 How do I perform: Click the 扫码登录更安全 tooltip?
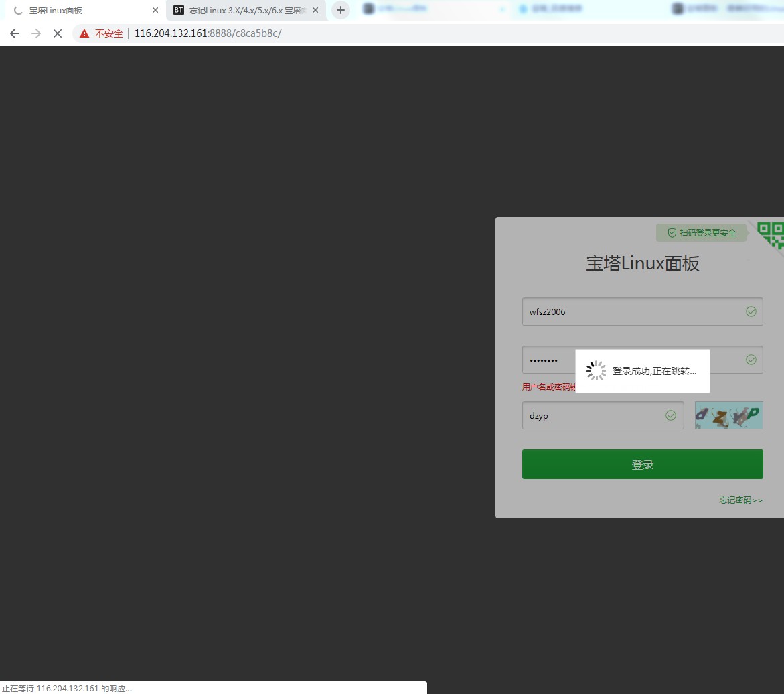(x=702, y=232)
